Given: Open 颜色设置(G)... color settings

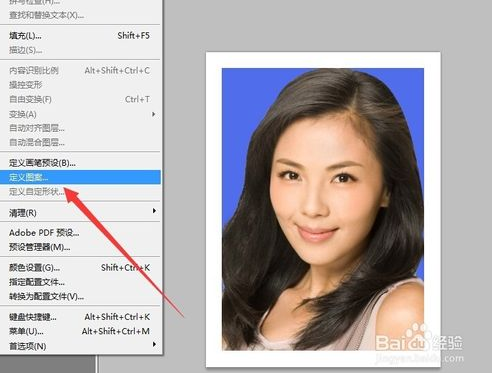Looking at the screenshot, I should click(80, 267).
